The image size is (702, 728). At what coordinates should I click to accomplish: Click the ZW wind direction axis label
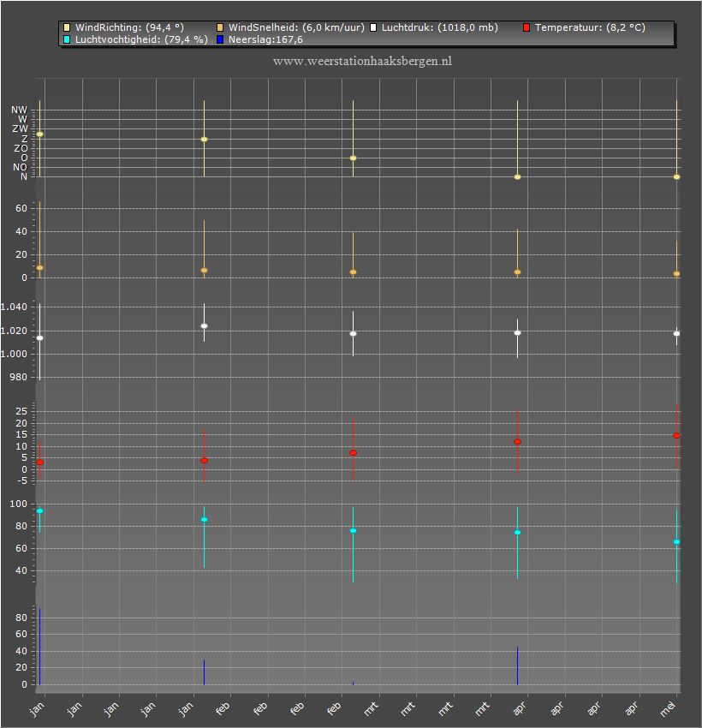pyautogui.click(x=20, y=128)
